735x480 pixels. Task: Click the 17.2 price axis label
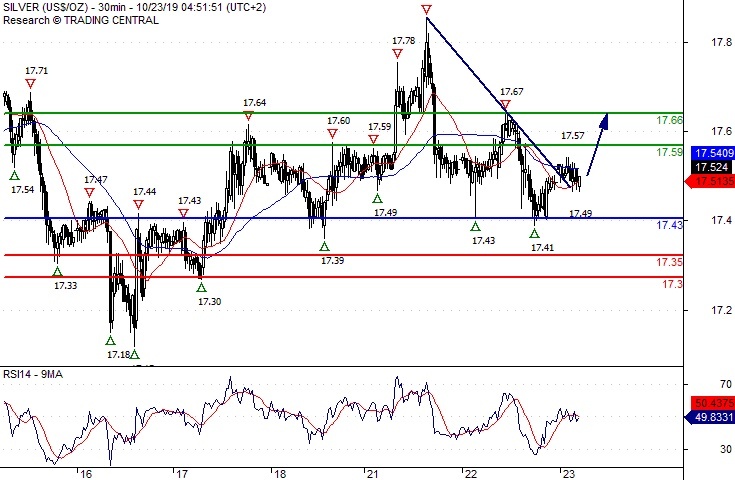pos(721,310)
